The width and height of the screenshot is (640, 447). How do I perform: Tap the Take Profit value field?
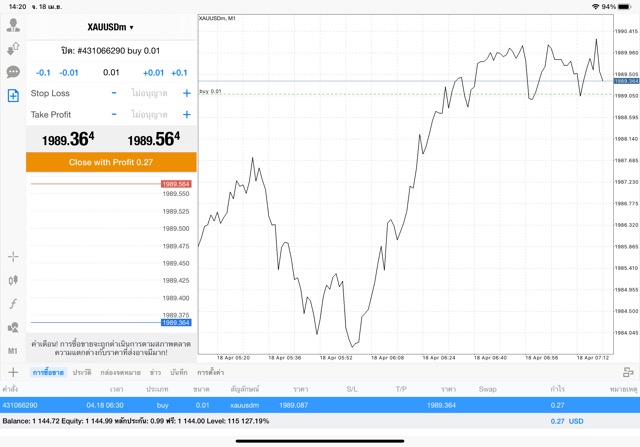150,115
